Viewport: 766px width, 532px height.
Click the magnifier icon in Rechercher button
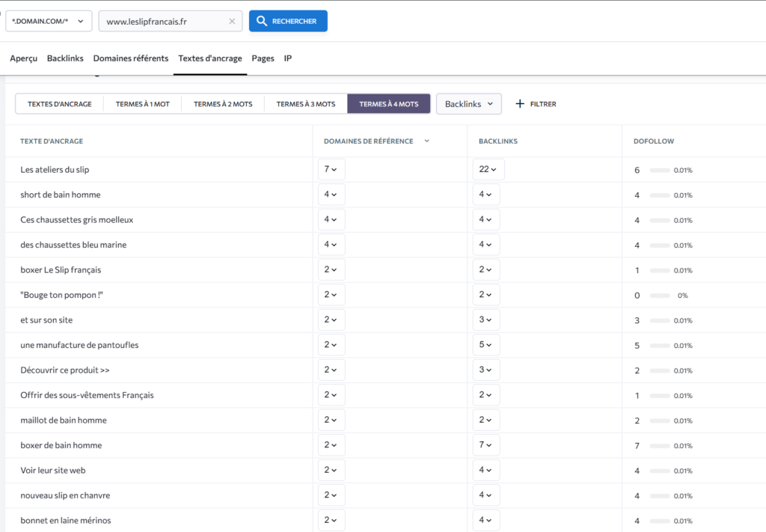[261, 21]
